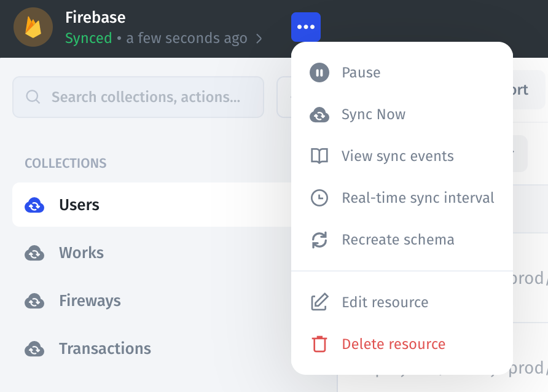Click the green Synced status link
The height and width of the screenshot is (392, 548).
[88, 39]
